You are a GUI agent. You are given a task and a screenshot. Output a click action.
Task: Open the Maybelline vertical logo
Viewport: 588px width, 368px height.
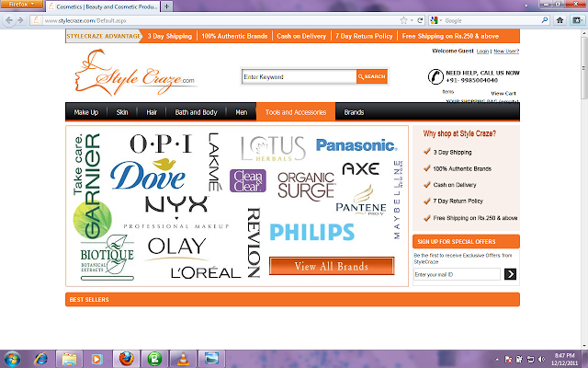click(x=398, y=200)
